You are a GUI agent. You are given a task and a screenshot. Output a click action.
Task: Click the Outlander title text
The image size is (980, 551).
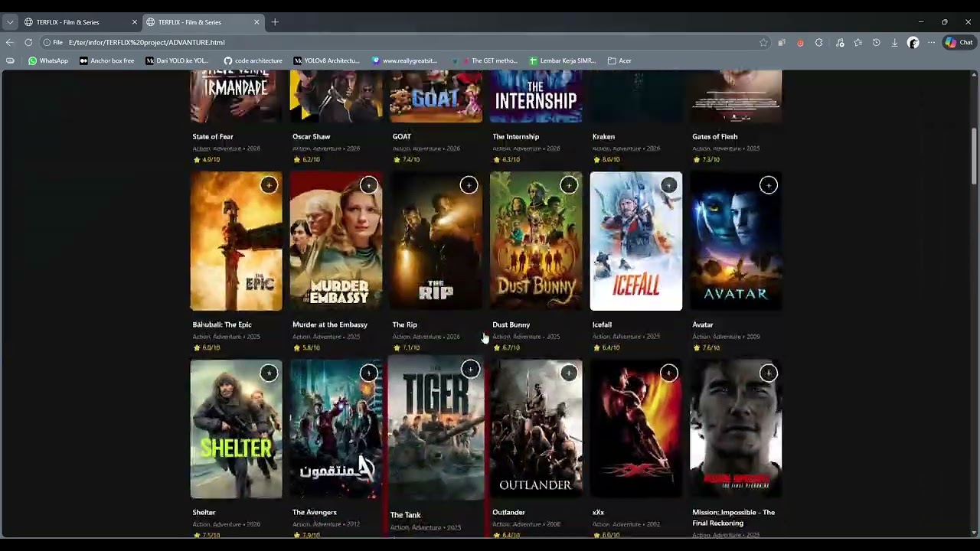click(508, 512)
